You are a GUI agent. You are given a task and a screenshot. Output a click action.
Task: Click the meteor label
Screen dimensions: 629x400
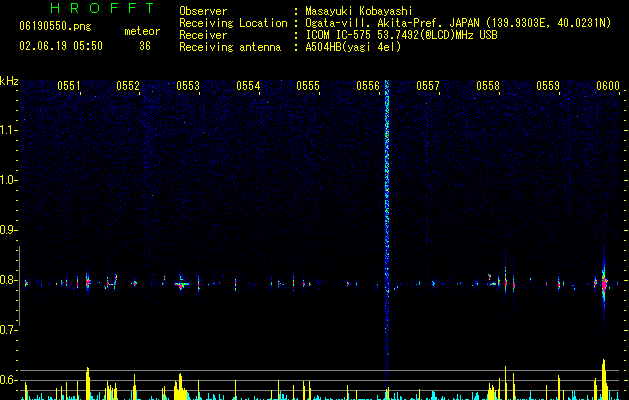(142, 31)
